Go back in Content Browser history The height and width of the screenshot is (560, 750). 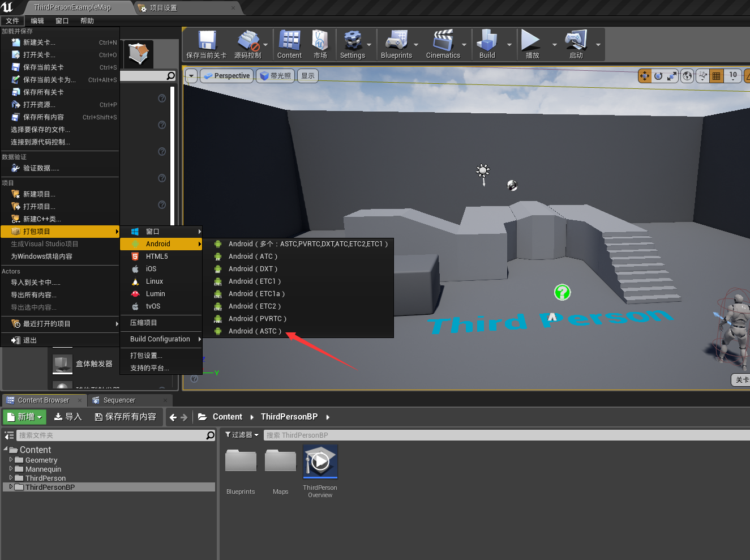pyautogui.click(x=173, y=417)
